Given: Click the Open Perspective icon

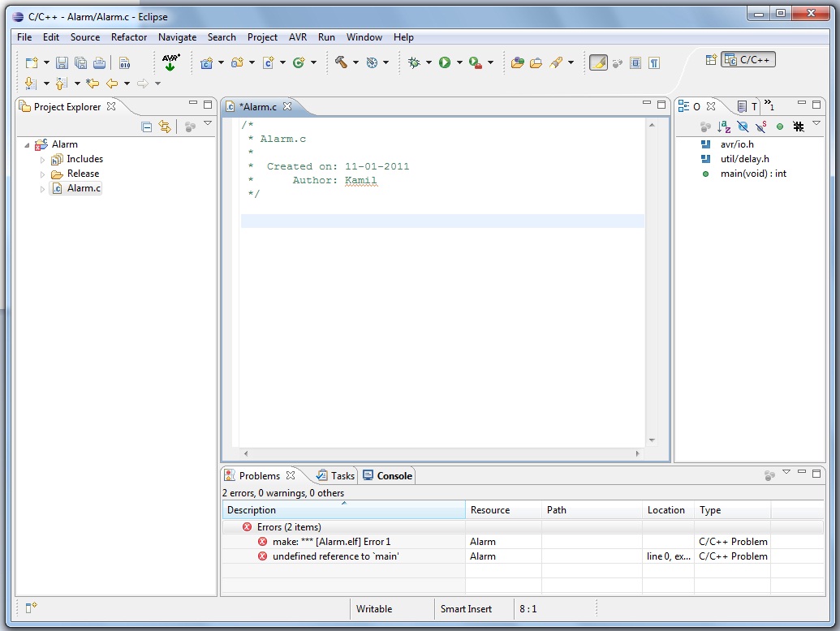Looking at the screenshot, I should pyautogui.click(x=711, y=60).
